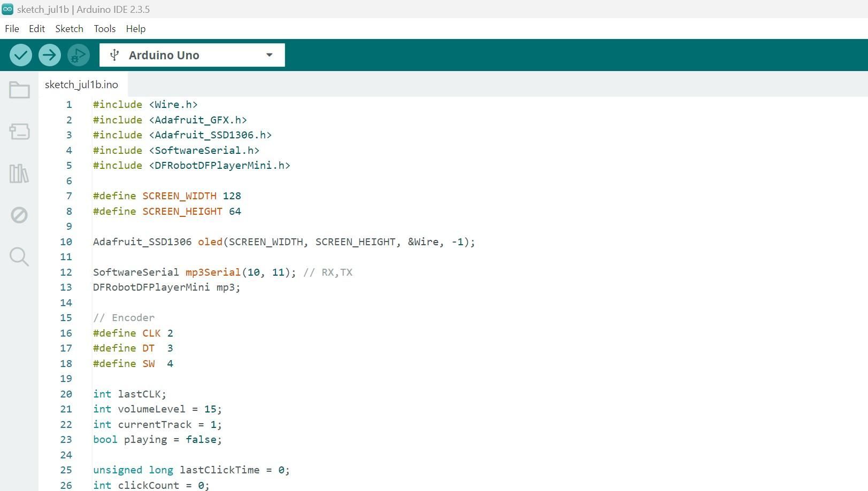Open the Sketchbook folder panel

pyautogui.click(x=19, y=90)
